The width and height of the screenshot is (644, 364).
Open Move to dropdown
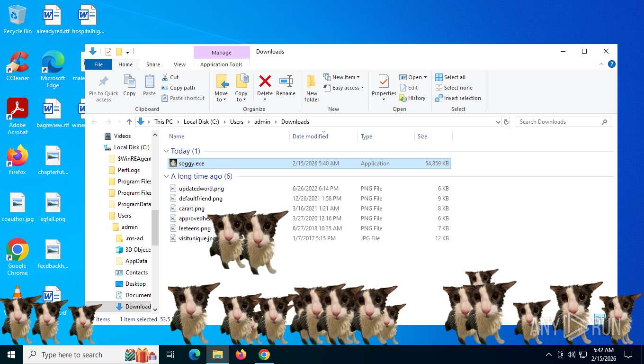click(x=221, y=97)
